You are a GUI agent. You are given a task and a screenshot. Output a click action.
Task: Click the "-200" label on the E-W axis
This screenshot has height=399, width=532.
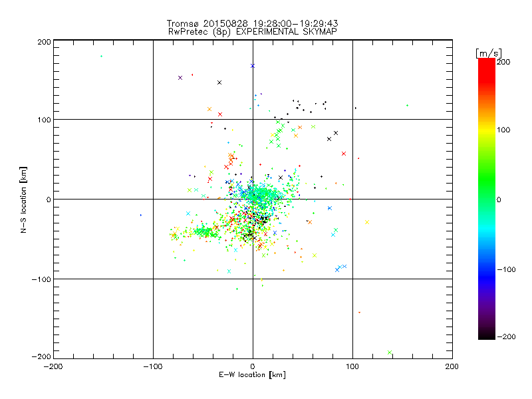click(53, 366)
